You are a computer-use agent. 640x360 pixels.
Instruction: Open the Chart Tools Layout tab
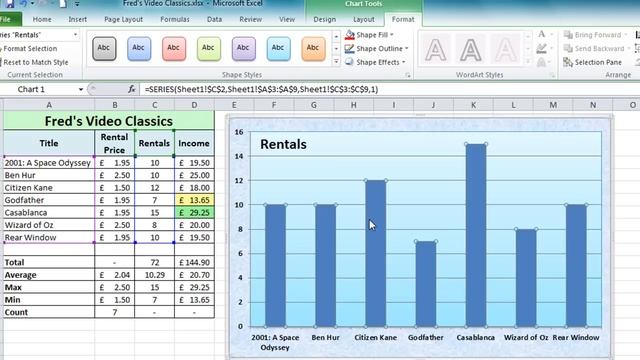364,19
